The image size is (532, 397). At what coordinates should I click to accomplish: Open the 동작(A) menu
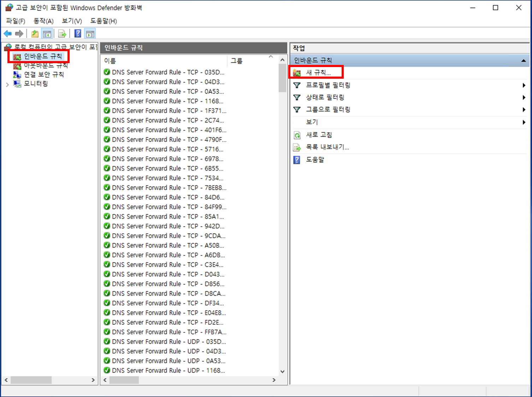pos(43,21)
